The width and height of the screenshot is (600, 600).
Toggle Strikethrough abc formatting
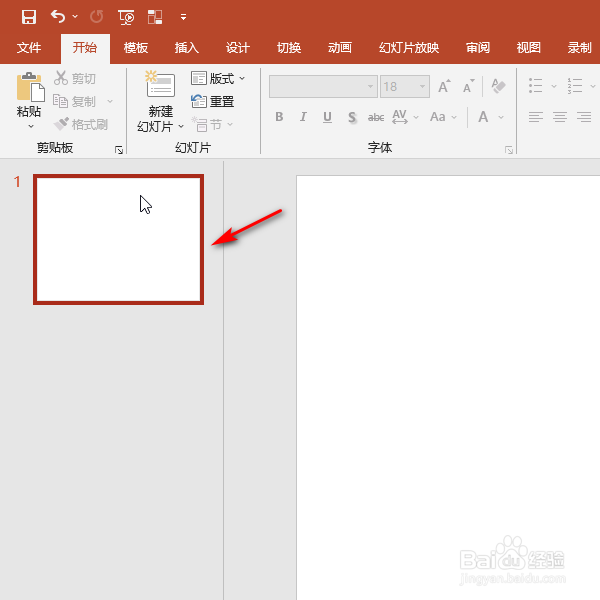click(x=376, y=117)
